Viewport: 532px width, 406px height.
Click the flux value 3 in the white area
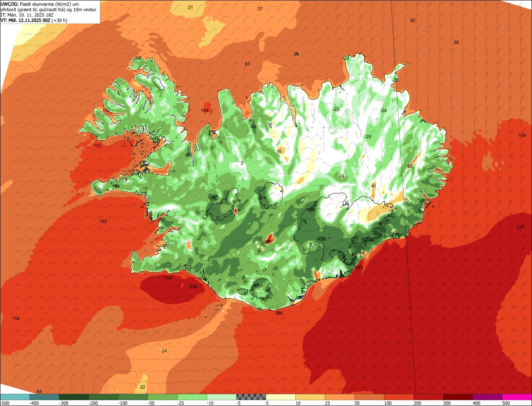[241, 163]
